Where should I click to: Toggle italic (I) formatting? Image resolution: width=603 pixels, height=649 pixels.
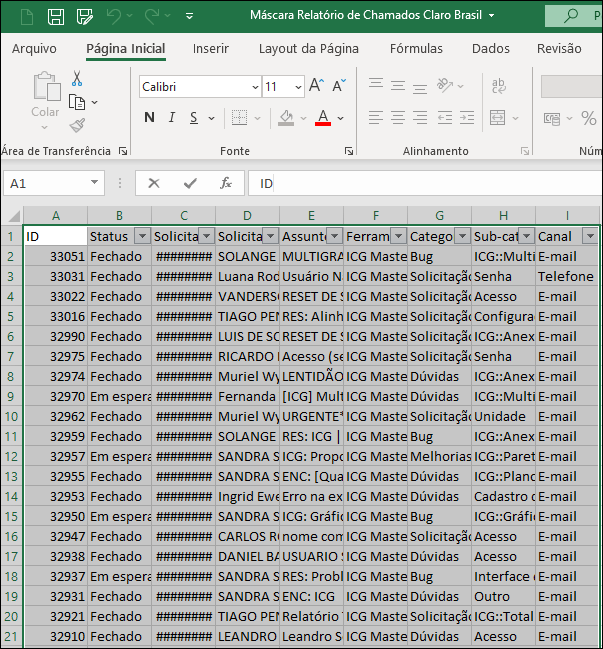click(x=172, y=118)
